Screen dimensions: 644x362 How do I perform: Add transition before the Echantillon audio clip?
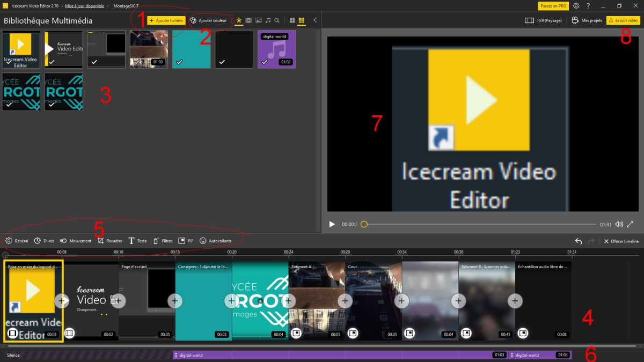click(x=515, y=301)
